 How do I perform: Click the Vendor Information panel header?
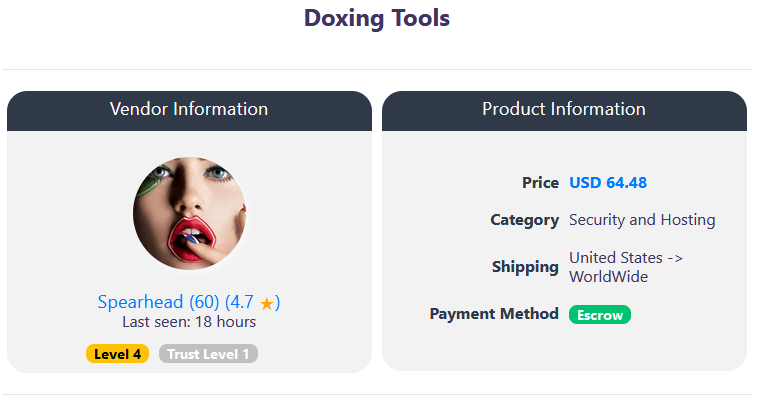189,109
